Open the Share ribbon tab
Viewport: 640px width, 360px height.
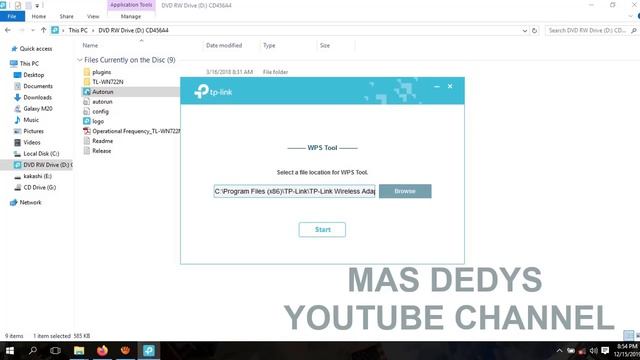(x=67, y=16)
